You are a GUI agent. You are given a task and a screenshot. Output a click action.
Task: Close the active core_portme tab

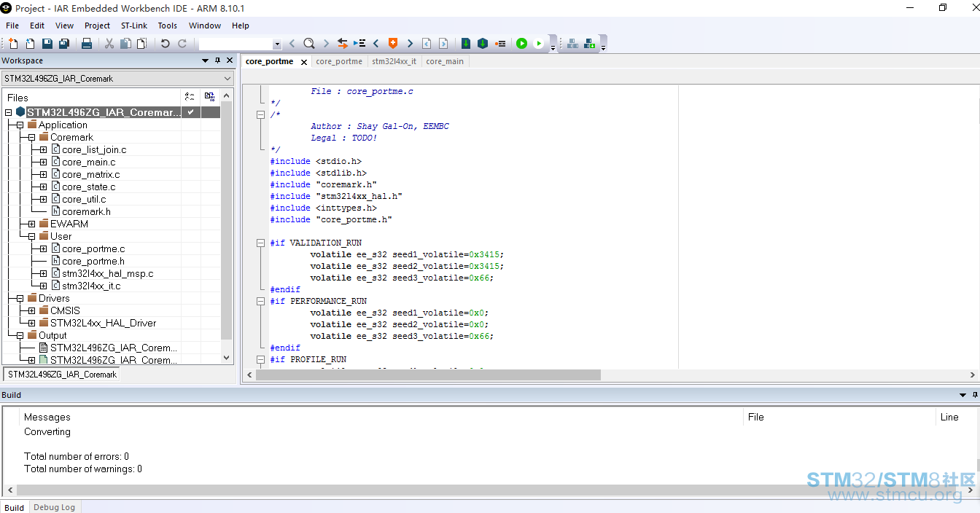(304, 62)
